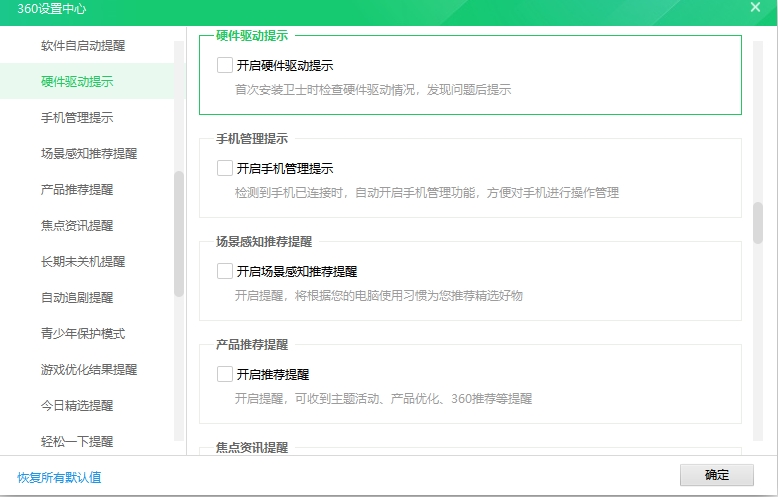Close the 360设置中心 window

click(x=755, y=7)
